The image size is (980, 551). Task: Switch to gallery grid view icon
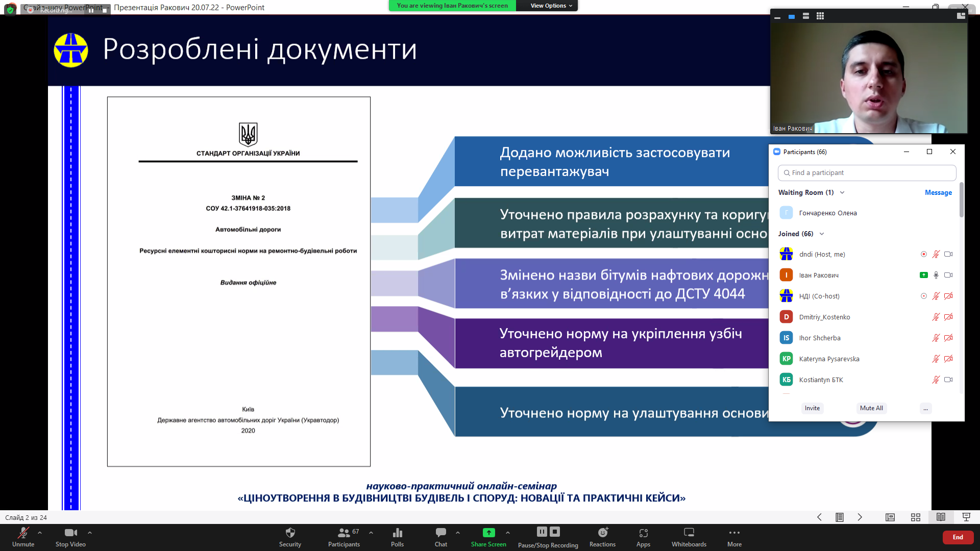pyautogui.click(x=820, y=16)
